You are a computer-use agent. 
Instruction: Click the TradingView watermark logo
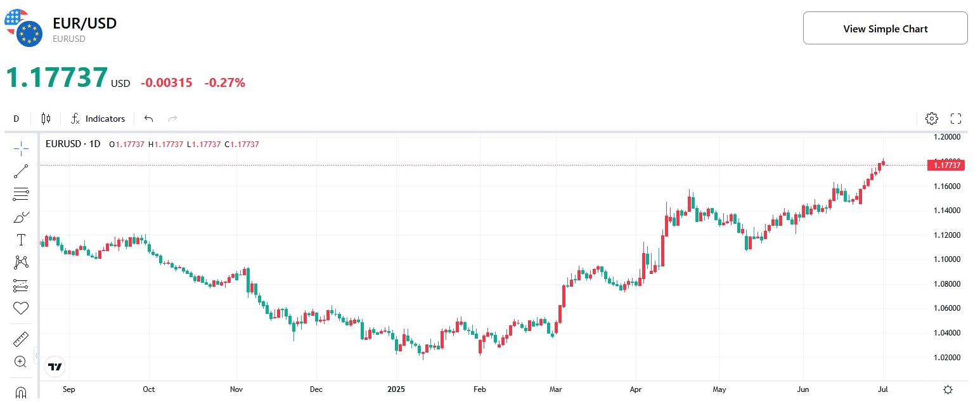click(x=55, y=367)
